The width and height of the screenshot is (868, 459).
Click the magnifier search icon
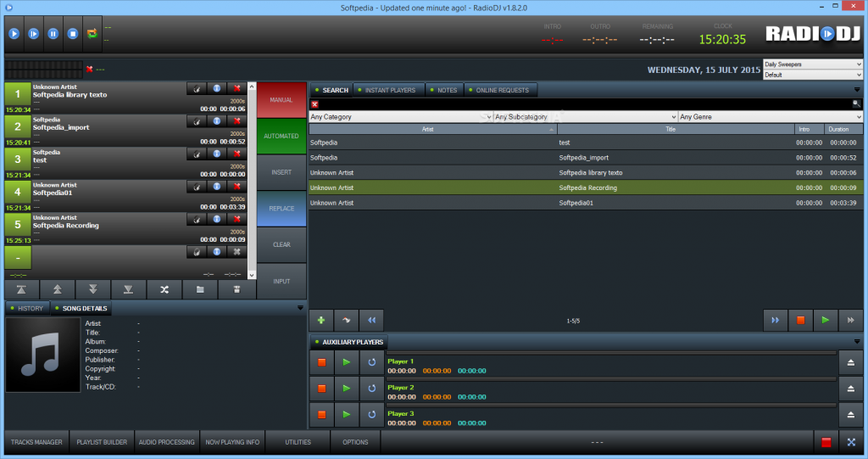click(x=856, y=104)
